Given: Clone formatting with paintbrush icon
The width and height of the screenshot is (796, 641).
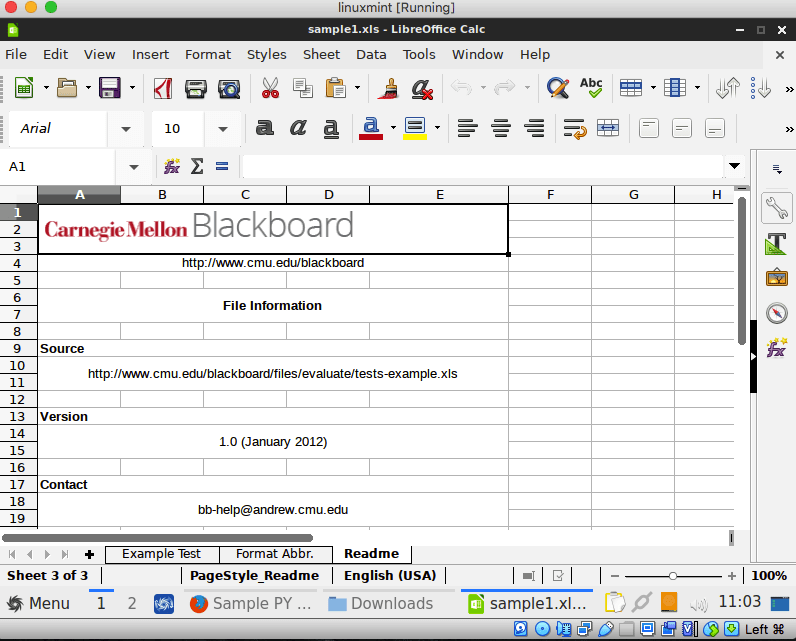Looking at the screenshot, I should point(389,88).
